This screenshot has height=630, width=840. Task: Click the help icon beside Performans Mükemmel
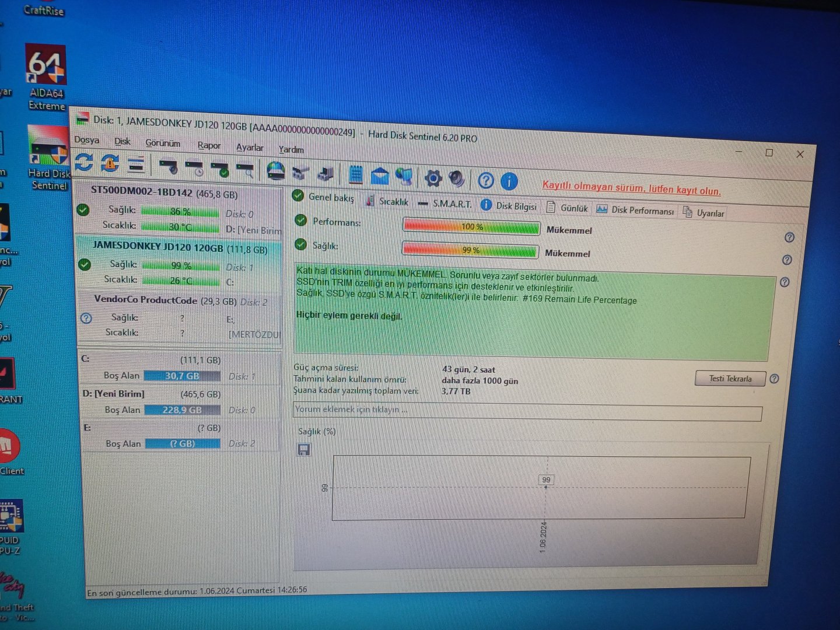pyautogui.click(x=789, y=237)
